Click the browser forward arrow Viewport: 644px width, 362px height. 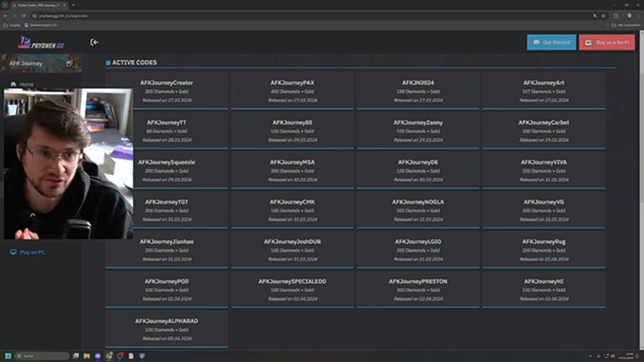[x=14, y=16]
